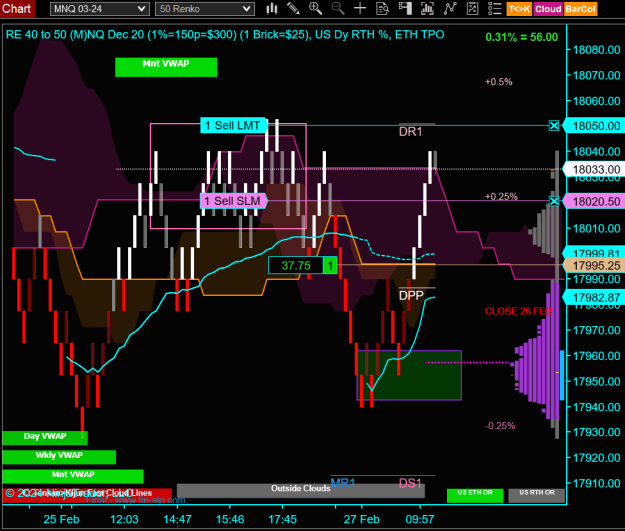Open the data box icon
625x531 pixels.
pyautogui.click(x=382, y=8)
